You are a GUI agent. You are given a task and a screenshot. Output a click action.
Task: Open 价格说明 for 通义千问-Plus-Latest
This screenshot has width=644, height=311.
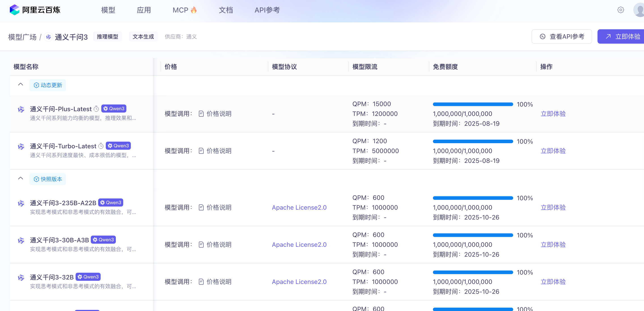tap(215, 114)
